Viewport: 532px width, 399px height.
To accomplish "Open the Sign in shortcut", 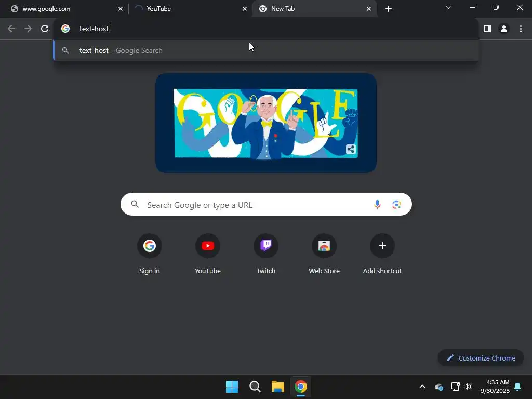I will 149,254.
